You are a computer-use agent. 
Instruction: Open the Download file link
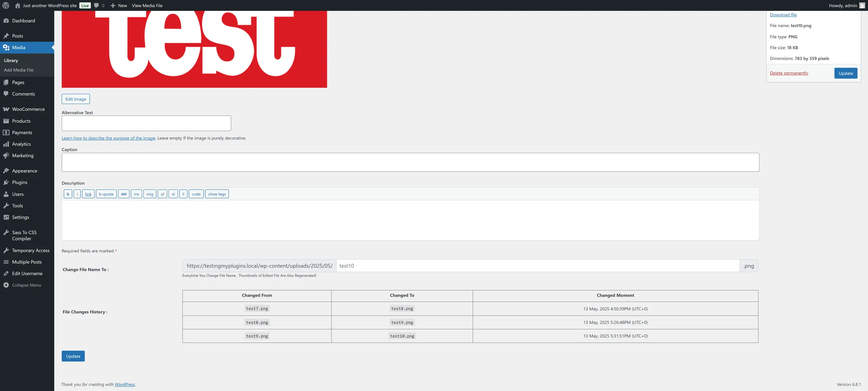click(x=783, y=14)
